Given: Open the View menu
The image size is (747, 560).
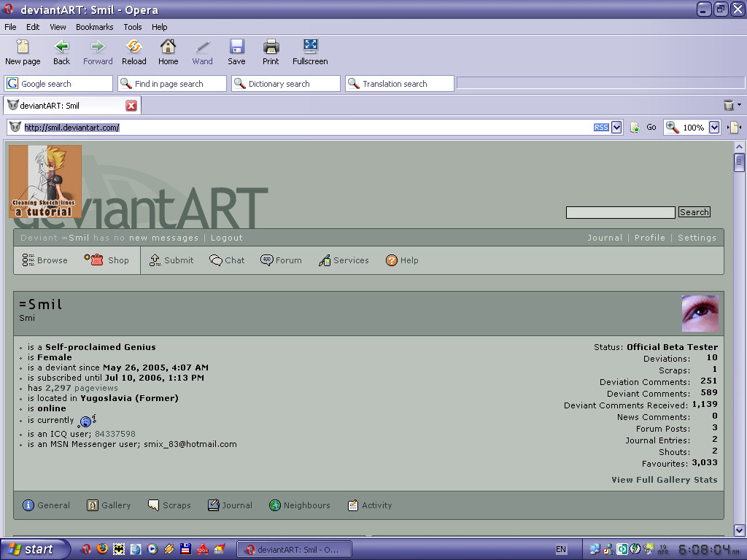Looking at the screenshot, I should tap(58, 27).
